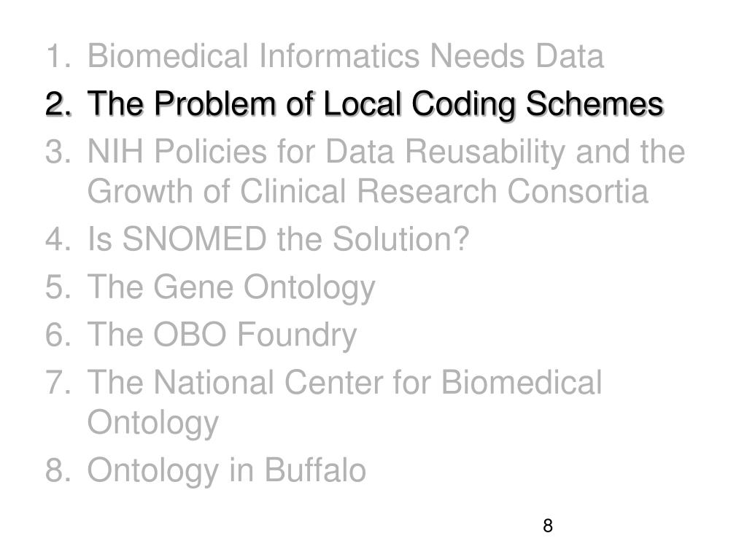Select 'Ontology in Buffalo' item

point(227,471)
